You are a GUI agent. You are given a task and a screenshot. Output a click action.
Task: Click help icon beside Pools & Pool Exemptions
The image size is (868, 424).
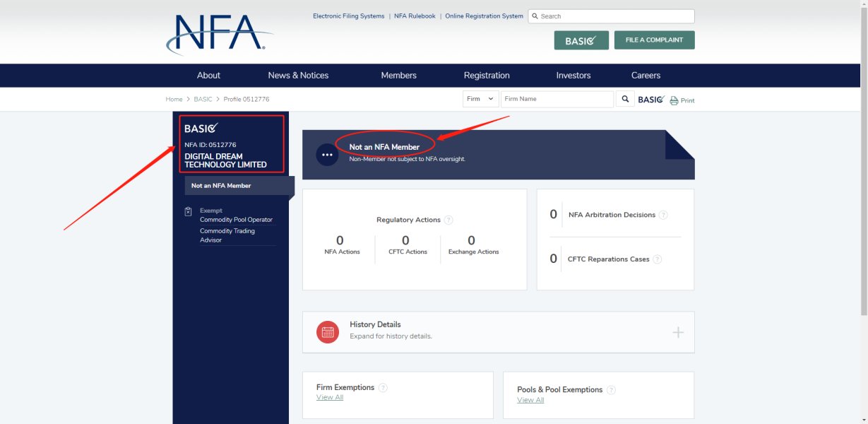tap(611, 389)
